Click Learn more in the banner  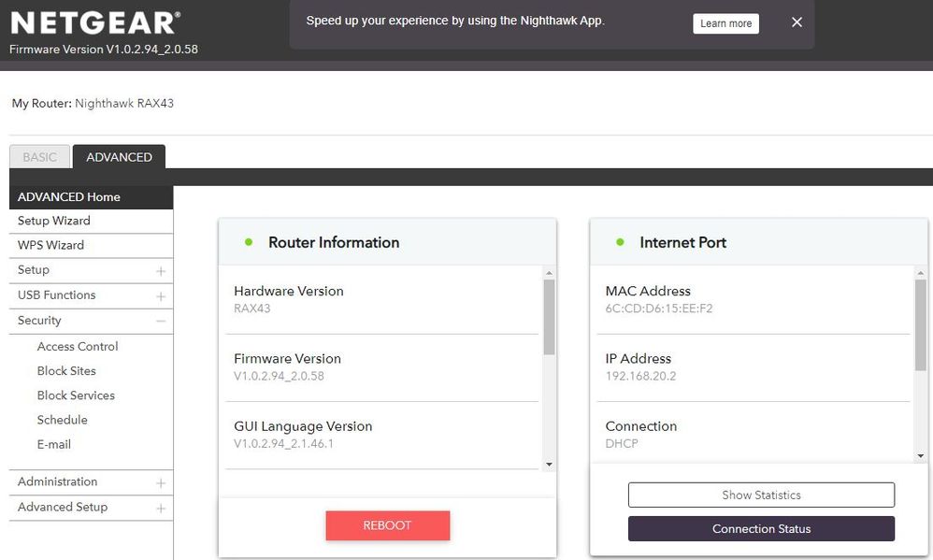[x=725, y=23]
